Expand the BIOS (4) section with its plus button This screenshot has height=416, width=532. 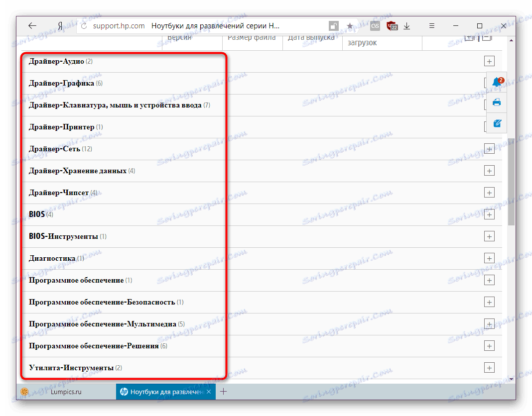tap(489, 214)
